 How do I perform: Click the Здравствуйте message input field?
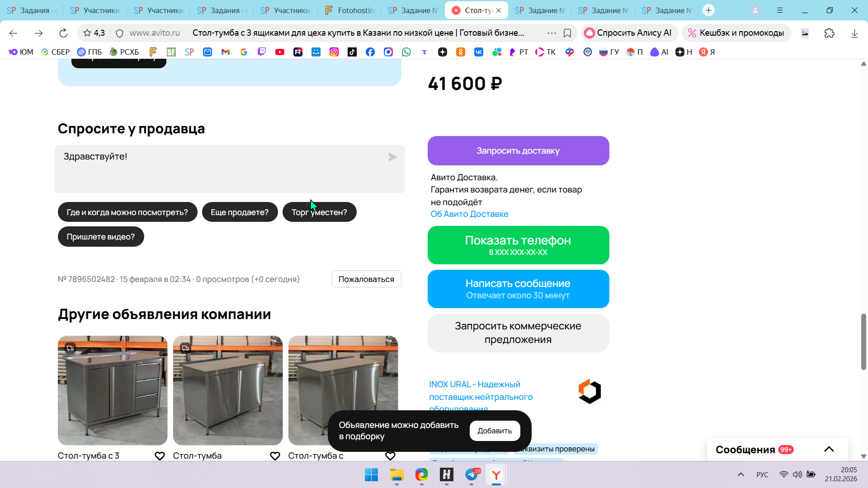coord(222,169)
